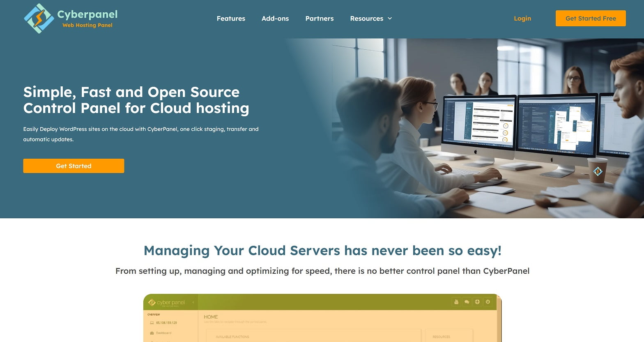644x342 pixels.
Task: Click the Dashboard icon in preview sidebar
Action: 152,333
